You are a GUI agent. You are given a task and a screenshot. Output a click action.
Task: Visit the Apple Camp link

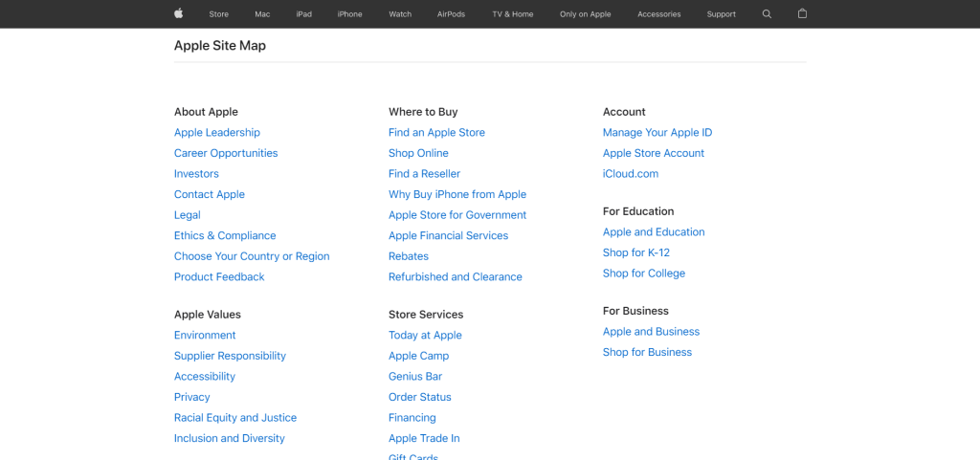pos(419,356)
